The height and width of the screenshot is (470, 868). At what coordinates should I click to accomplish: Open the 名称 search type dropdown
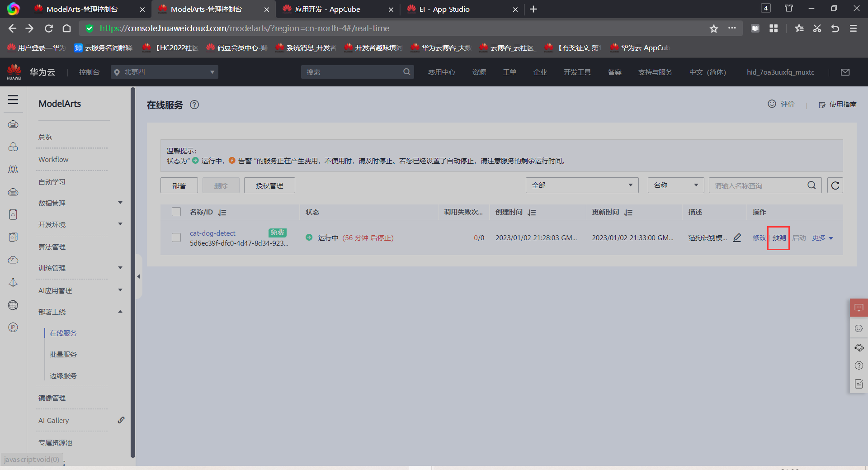click(x=676, y=185)
